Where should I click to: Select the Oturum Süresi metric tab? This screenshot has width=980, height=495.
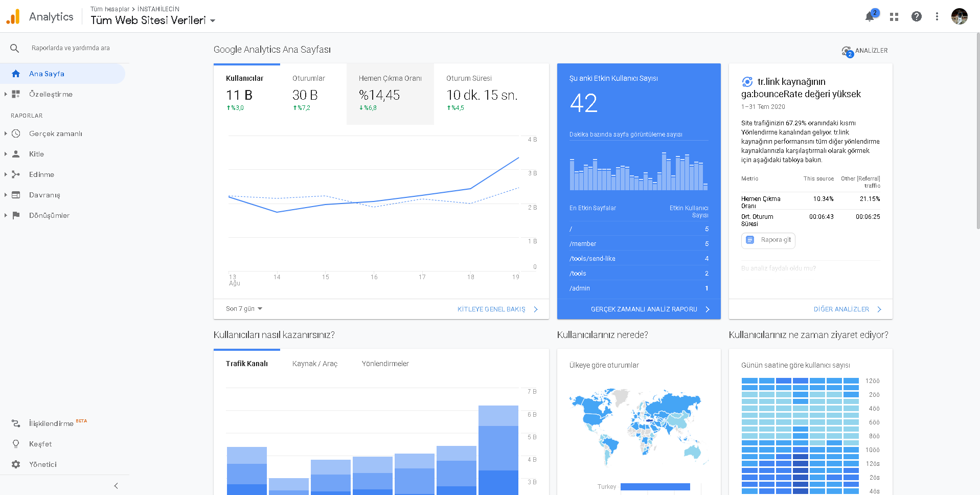(482, 94)
